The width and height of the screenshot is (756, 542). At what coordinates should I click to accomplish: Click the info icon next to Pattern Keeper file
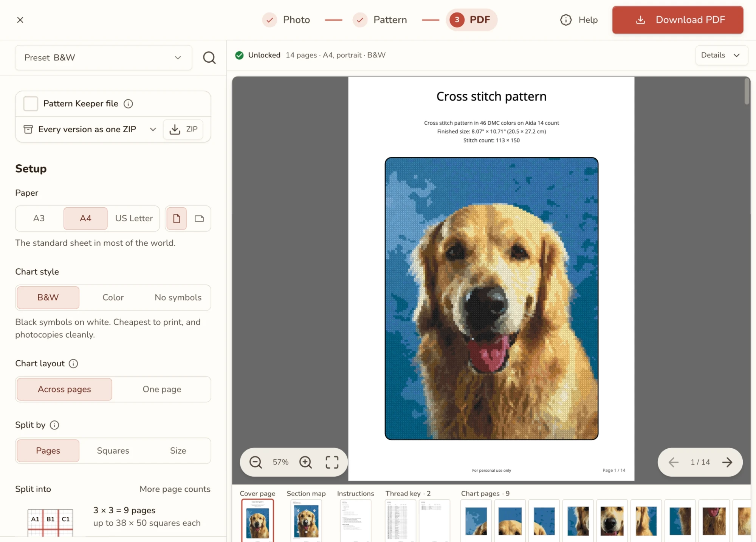[128, 103]
